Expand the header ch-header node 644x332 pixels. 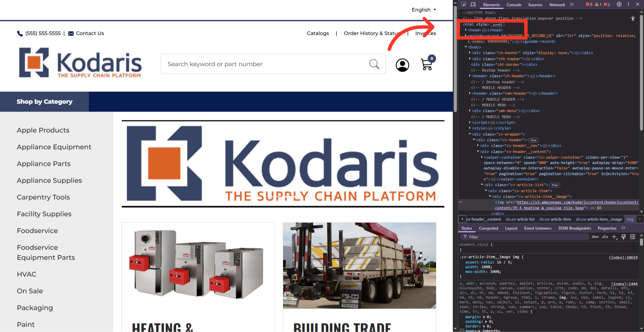click(x=470, y=76)
